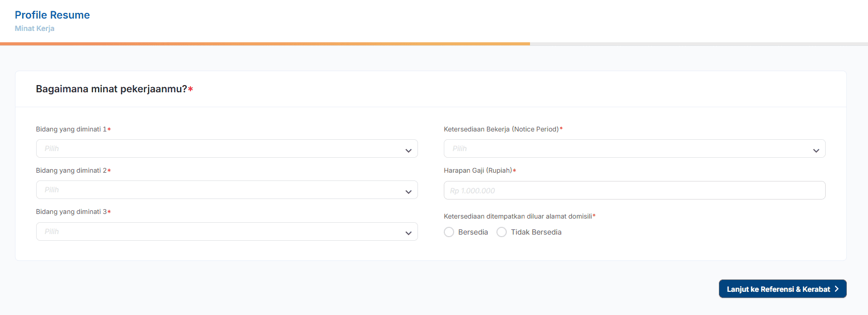Click the right arrow icon on the Lanjut button
This screenshot has width=868, height=315.
click(837, 289)
